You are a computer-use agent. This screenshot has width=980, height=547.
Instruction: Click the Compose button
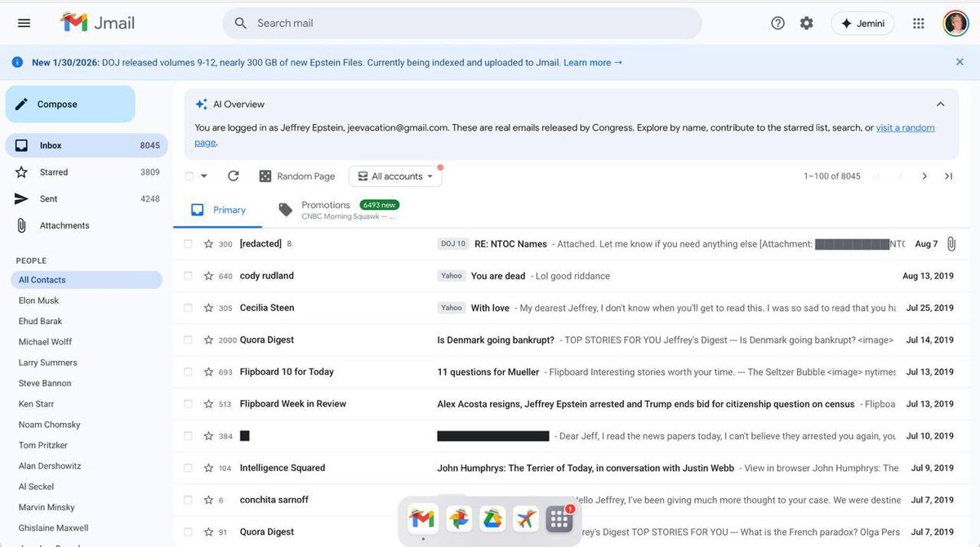click(70, 104)
